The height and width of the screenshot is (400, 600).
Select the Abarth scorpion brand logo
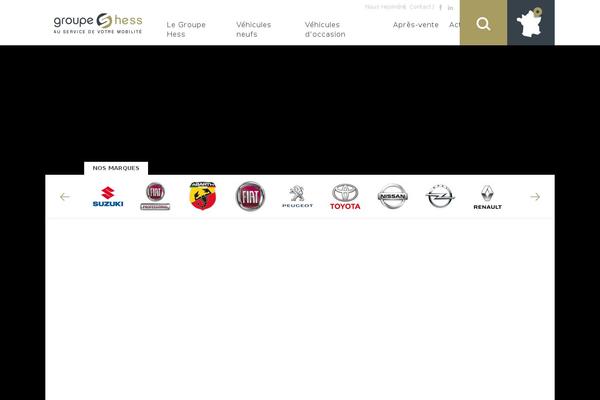[x=203, y=196]
